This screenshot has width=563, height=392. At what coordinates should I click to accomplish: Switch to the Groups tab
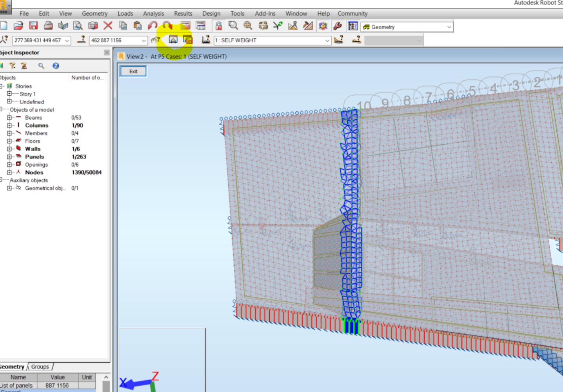pyautogui.click(x=40, y=367)
